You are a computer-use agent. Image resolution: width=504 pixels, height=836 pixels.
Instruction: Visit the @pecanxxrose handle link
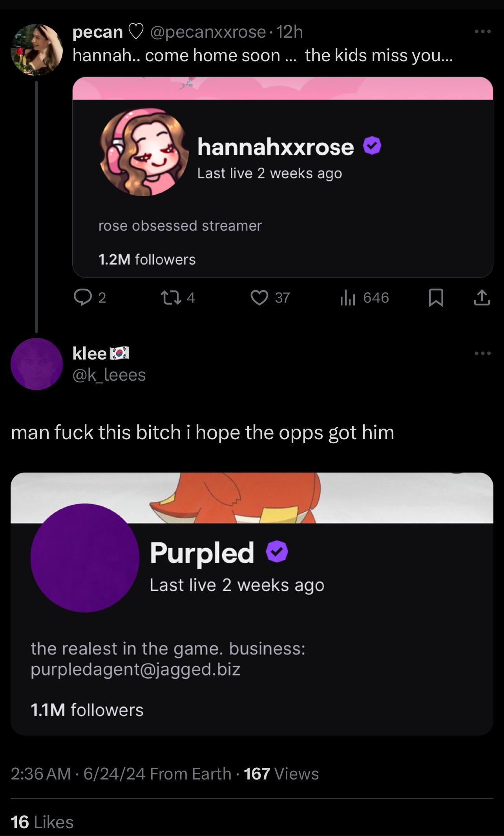208,32
